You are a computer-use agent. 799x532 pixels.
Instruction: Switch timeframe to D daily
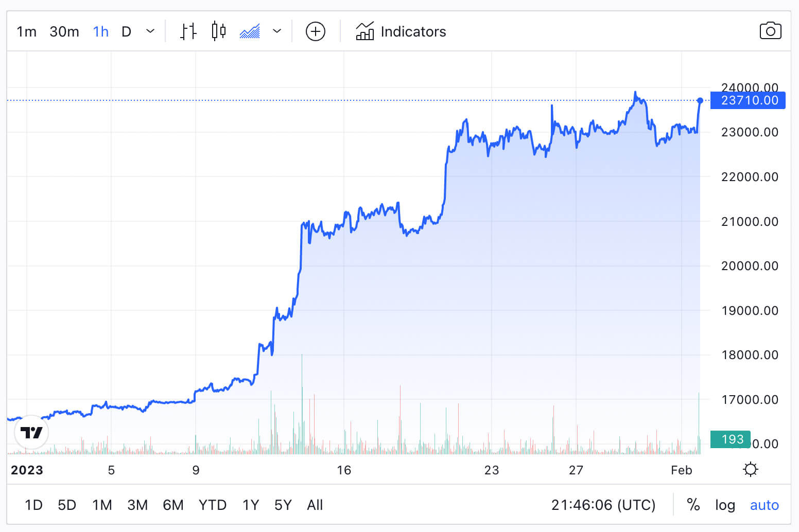(x=126, y=31)
